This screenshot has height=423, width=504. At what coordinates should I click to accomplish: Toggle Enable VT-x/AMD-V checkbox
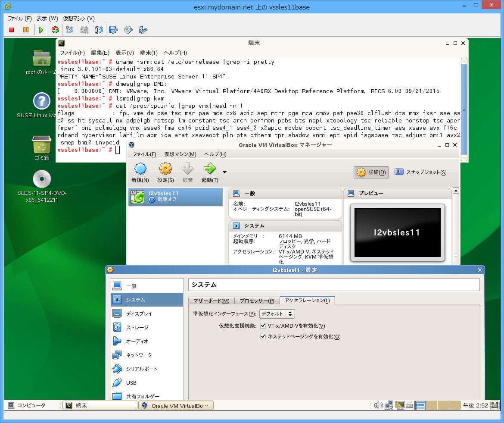[263, 326]
